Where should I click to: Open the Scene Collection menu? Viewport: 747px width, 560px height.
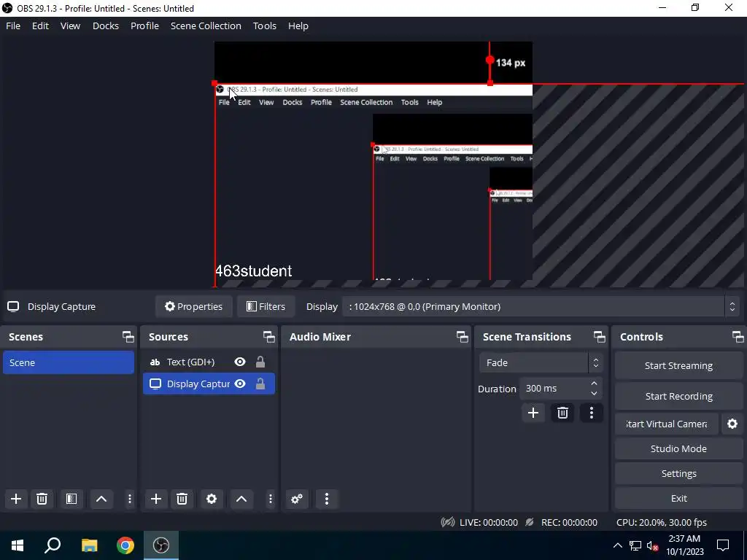click(x=206, y=26)
